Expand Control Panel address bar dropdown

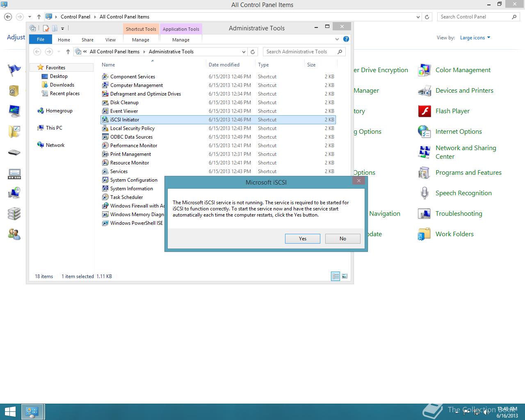click(x=418, y=17)
